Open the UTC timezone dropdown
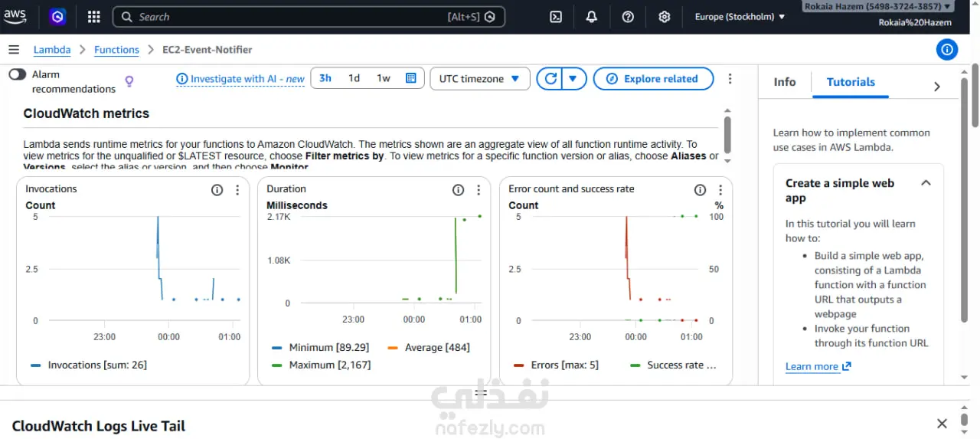 point(480,79)
